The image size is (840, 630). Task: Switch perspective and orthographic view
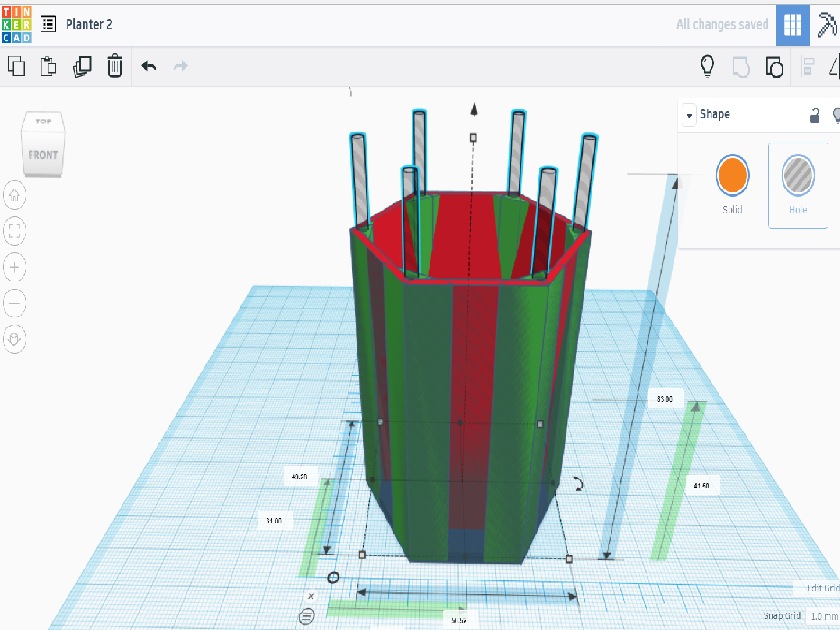click(x=14, y=339)
